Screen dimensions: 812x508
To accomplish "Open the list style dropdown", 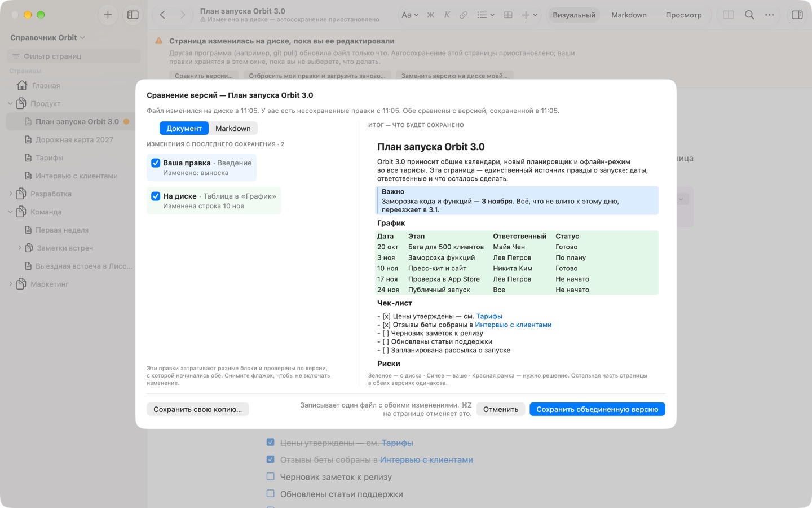I will [486, 15].
